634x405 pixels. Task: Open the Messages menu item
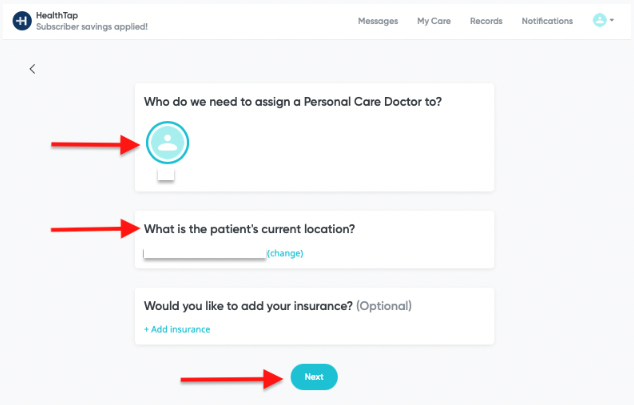pyautogui.click(x=378, y=21)
